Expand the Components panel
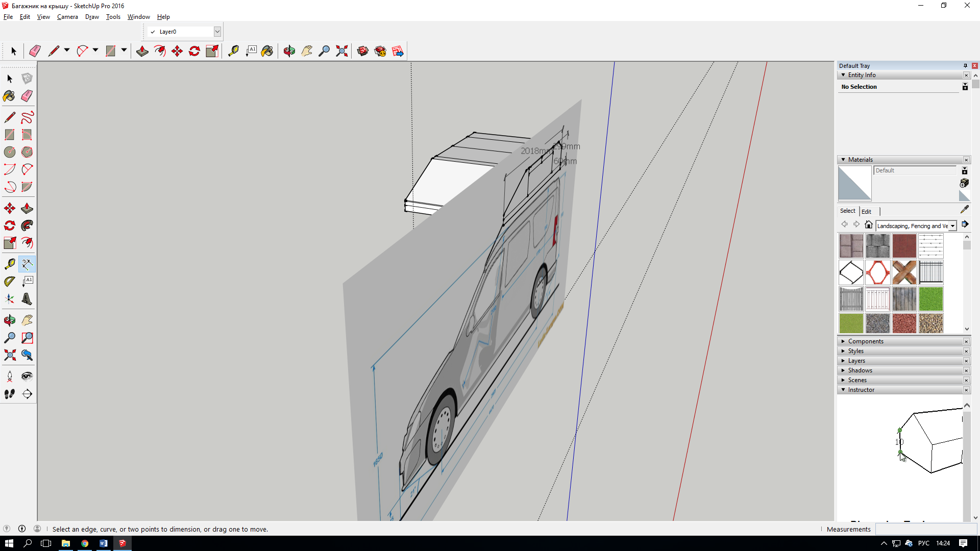Viewport: 980px width, 551px height. (x=866, y=341)
